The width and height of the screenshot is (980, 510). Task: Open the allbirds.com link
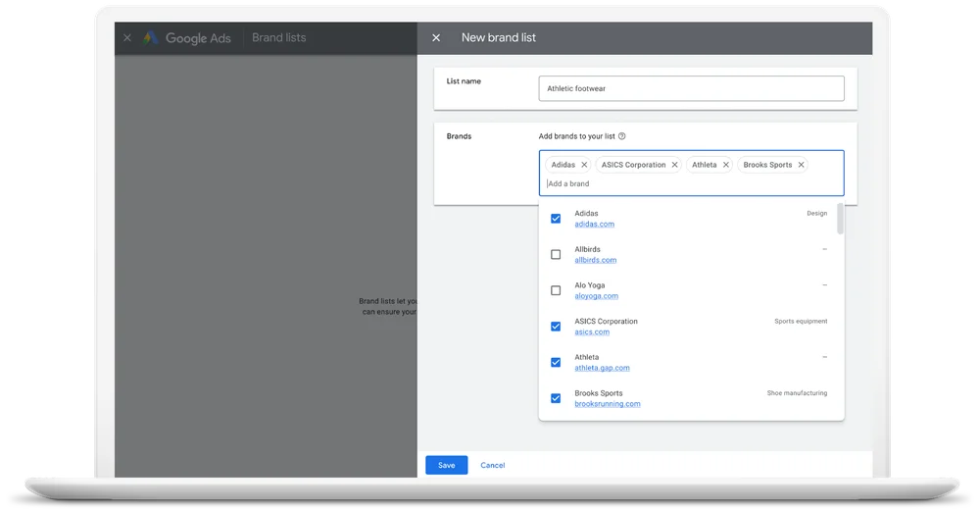[x=596, y=260]
